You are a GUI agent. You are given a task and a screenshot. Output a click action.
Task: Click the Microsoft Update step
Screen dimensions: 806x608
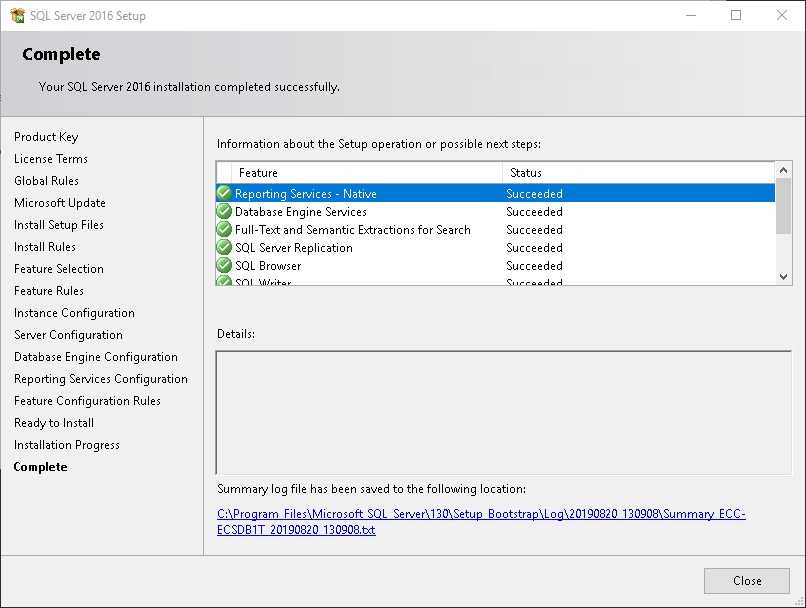coord(60,203)
